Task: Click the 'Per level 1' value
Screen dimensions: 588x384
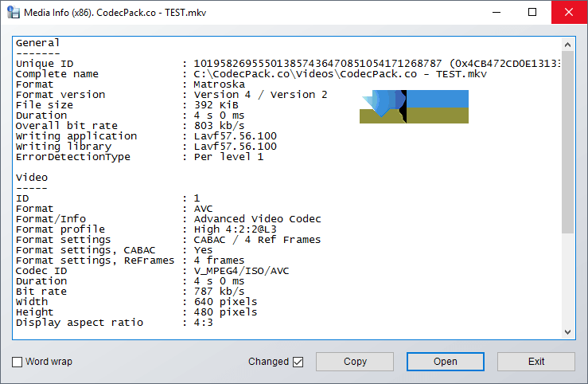Action: (x=228, y=156)
